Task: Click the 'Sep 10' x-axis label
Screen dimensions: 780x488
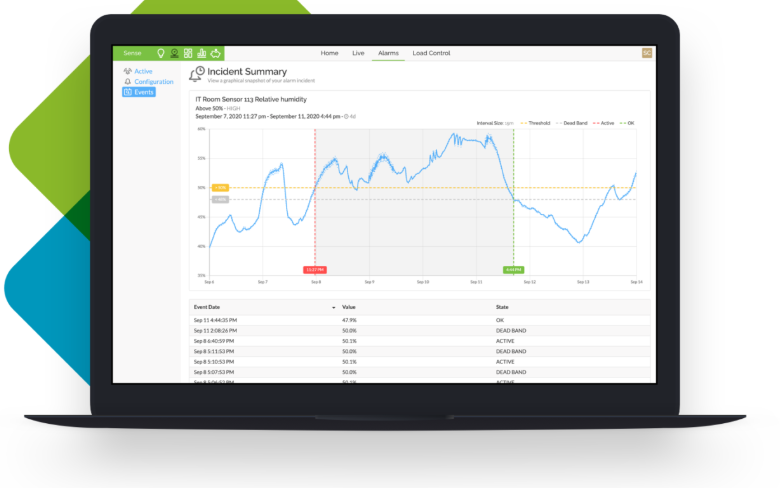Action: (x=423, y=282)
